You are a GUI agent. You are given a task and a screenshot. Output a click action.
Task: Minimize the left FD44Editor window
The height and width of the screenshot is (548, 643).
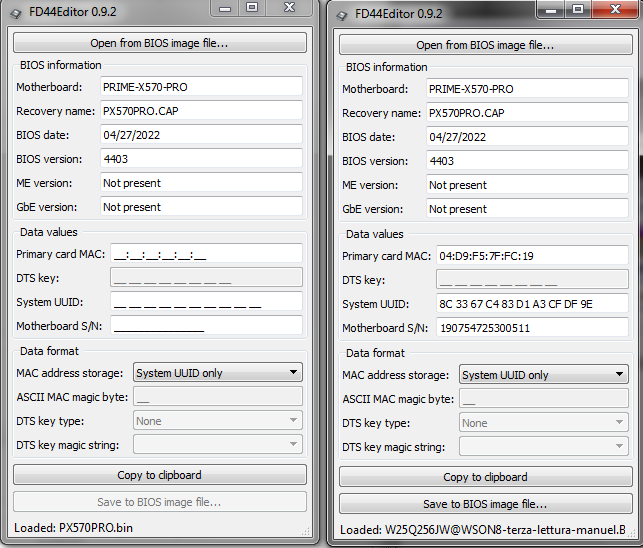[224, 8]
